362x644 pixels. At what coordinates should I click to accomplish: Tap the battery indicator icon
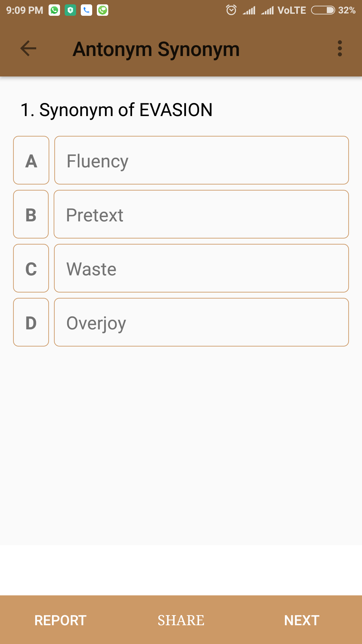tap(323, 10)
